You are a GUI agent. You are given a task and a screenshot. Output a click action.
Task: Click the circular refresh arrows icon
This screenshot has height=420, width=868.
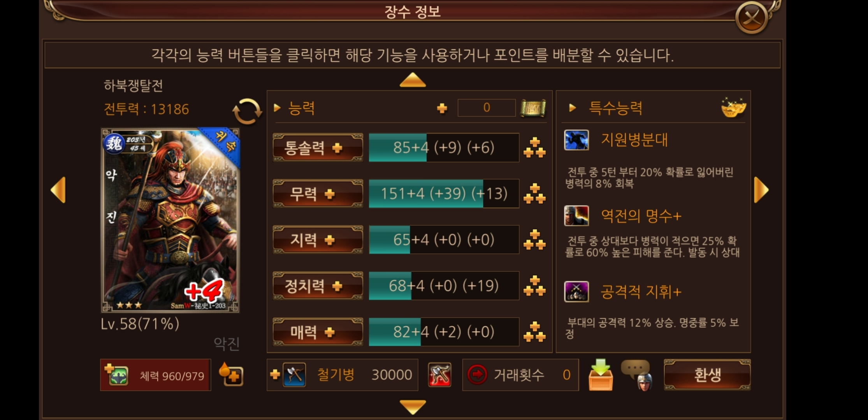tap(247, 111)
